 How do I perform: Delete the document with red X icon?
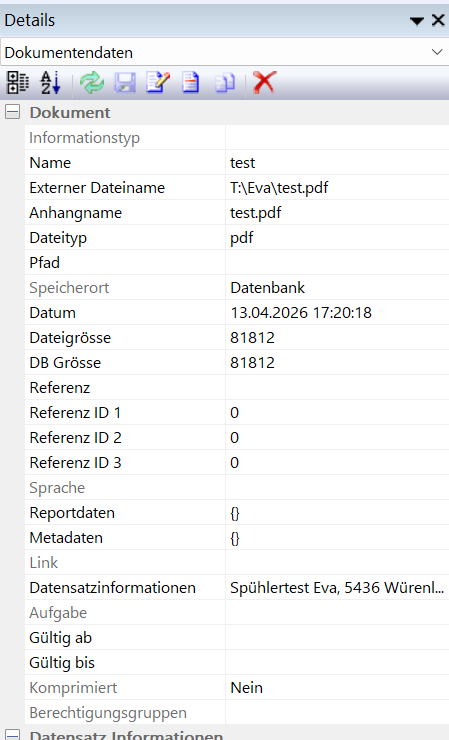coord(264,83)
